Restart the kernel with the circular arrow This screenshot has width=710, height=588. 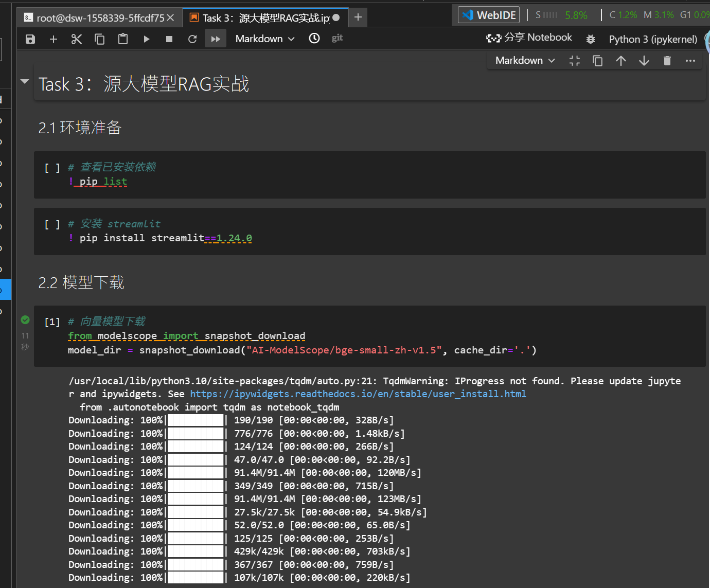pyautogui.click(x=192, y=39)
